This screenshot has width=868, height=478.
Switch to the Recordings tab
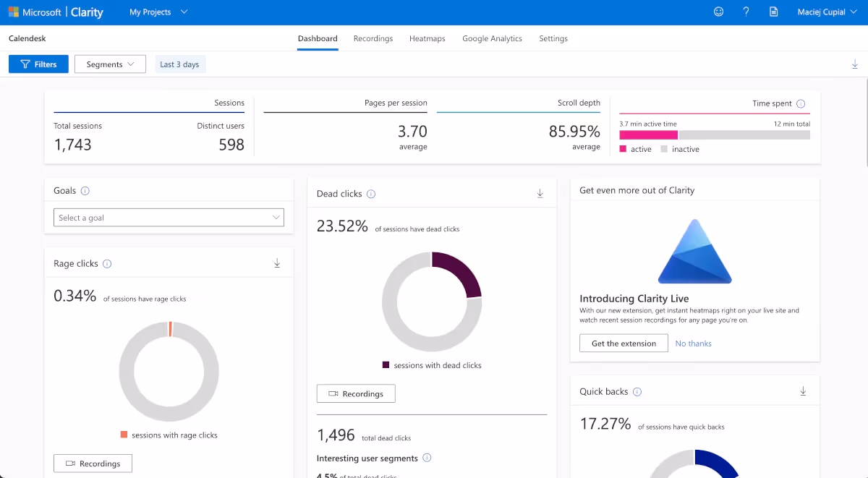coord(373,38)
